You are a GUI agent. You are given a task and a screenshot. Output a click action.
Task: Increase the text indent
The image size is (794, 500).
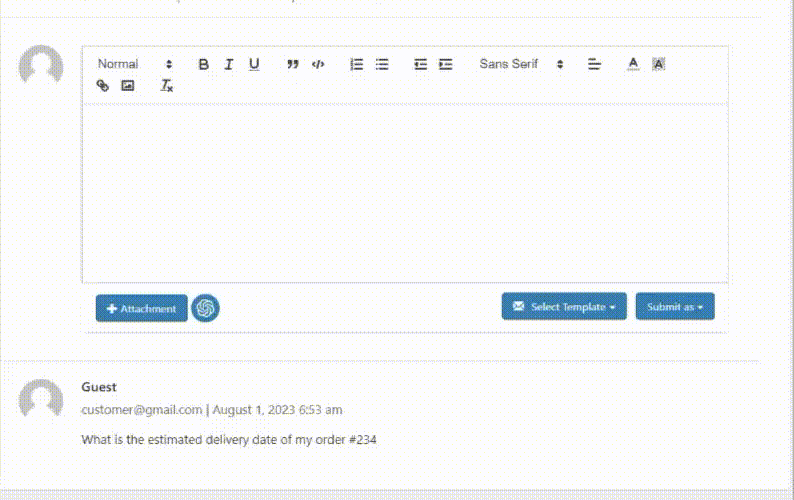[x=446, y=64]
